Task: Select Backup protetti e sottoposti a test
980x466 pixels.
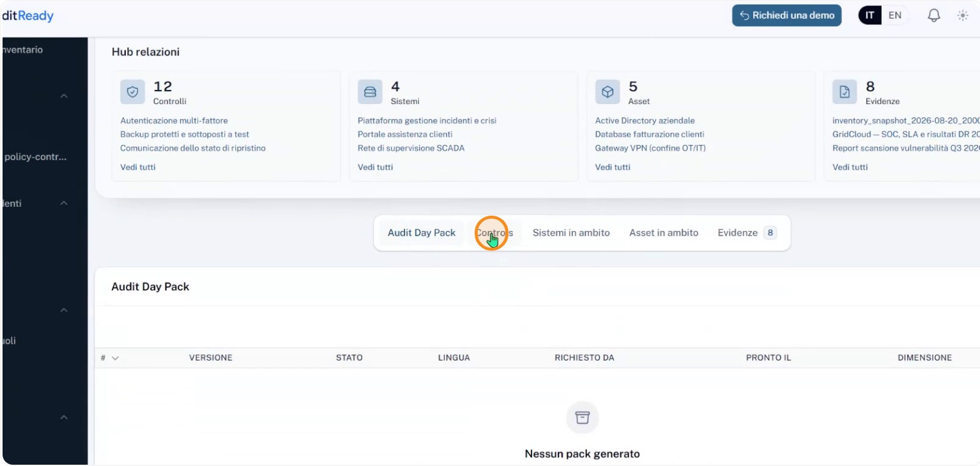Action: pyautogui.click(x=185, y=135)
